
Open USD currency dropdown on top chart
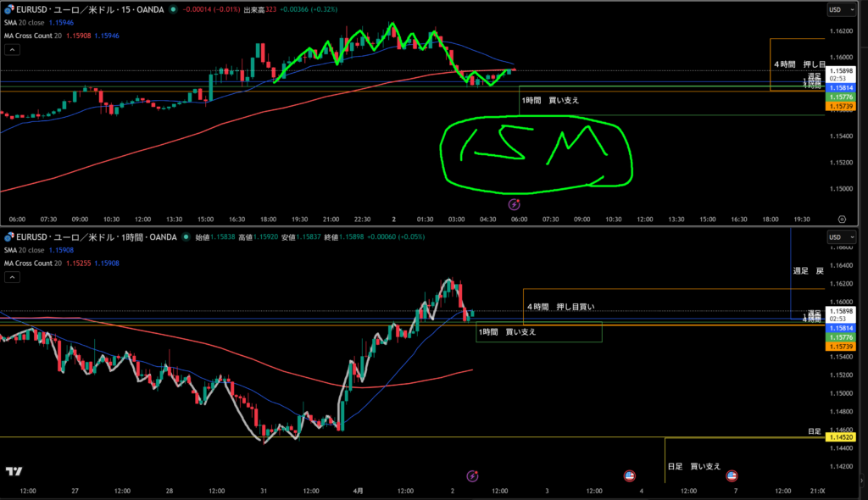(x=837, y=10)
